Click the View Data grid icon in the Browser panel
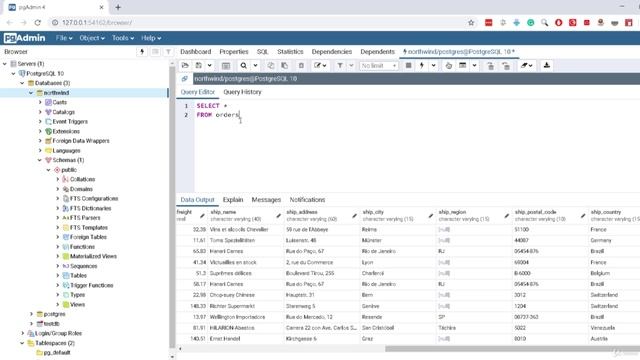 (155, 51)
